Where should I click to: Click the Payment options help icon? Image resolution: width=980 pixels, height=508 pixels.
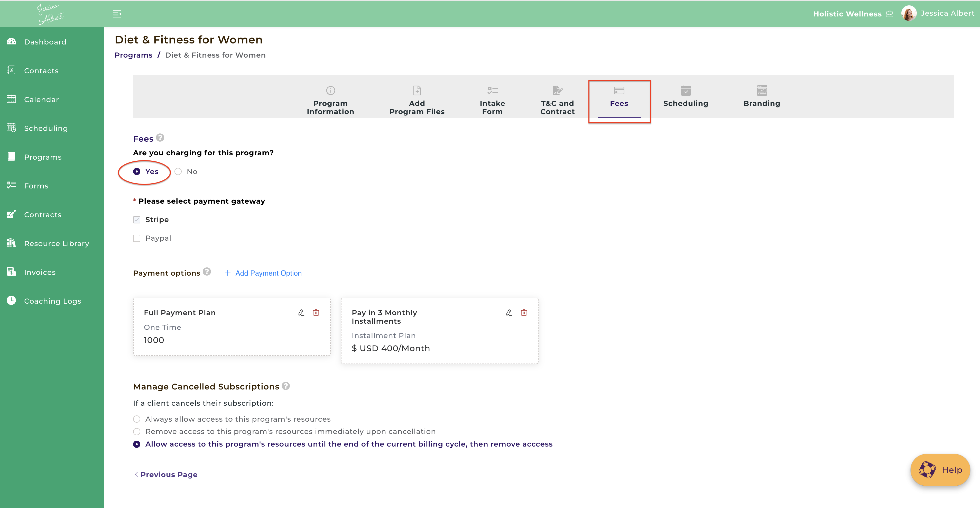click(207, 272)
